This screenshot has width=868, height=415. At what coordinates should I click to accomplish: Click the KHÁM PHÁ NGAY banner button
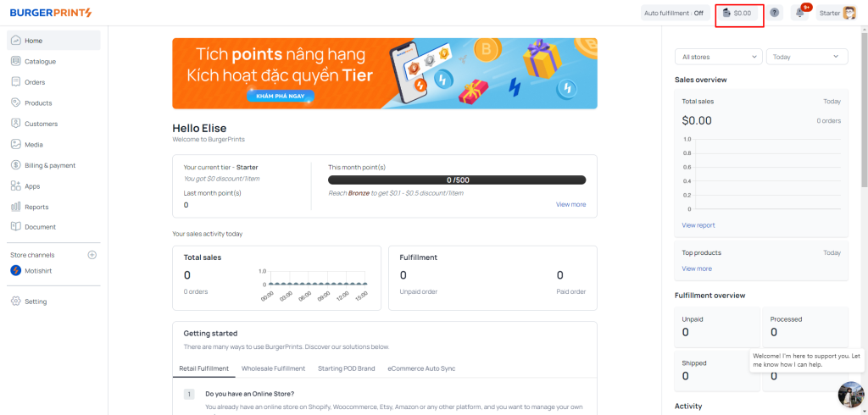tap(281, 97)
